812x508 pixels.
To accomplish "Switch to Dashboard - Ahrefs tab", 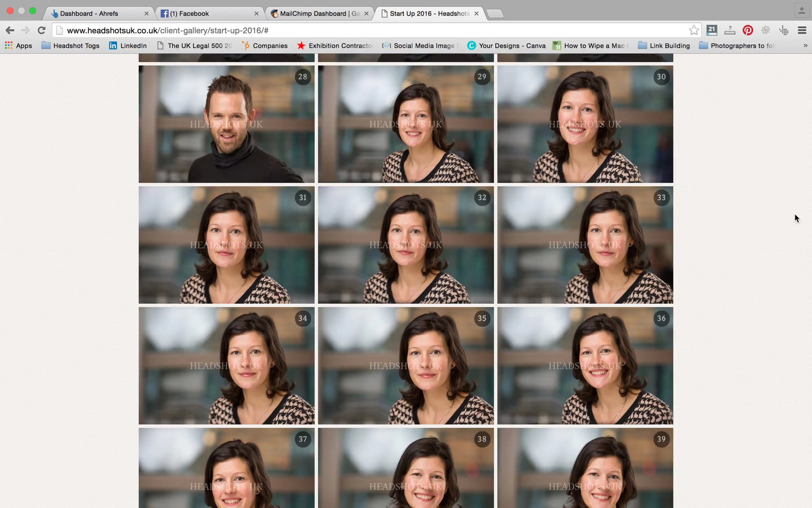I will tap(89, 14).
